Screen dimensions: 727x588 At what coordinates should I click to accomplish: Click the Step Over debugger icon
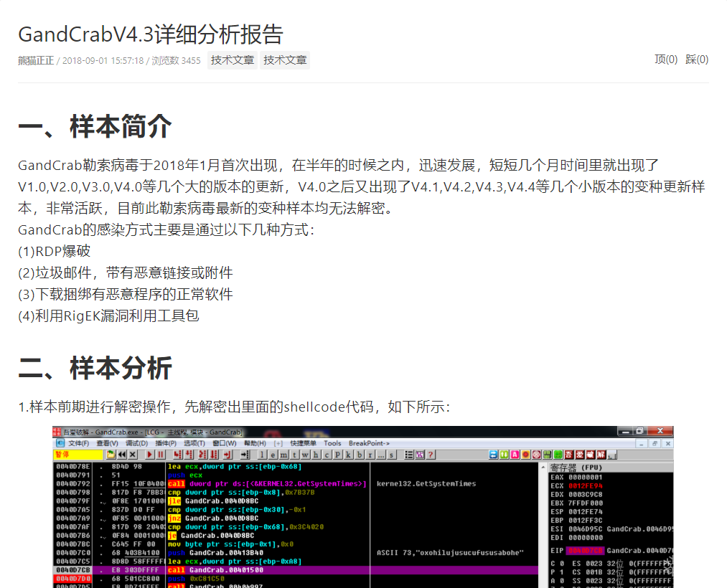[189, 455]
